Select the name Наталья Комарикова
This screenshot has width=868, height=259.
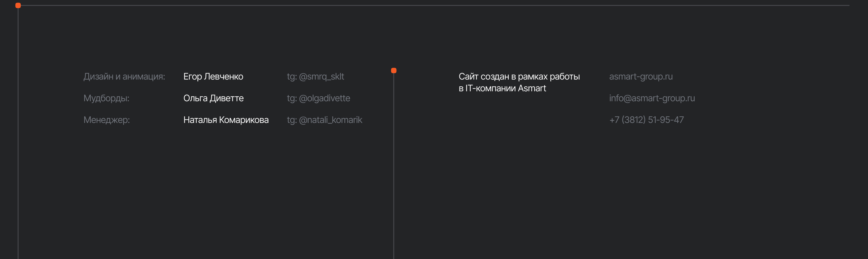click(226, 120)
